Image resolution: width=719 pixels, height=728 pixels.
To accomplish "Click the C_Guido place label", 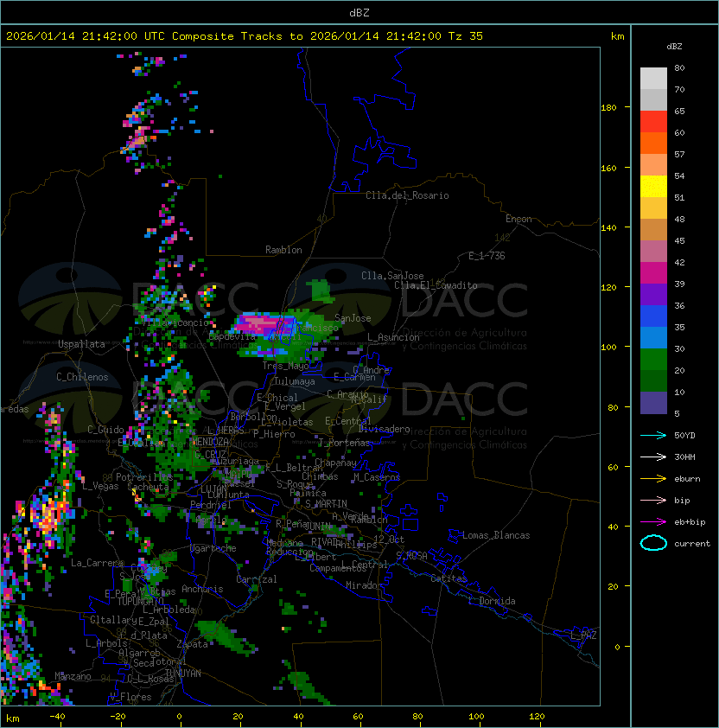I will [x=105, y=430].
